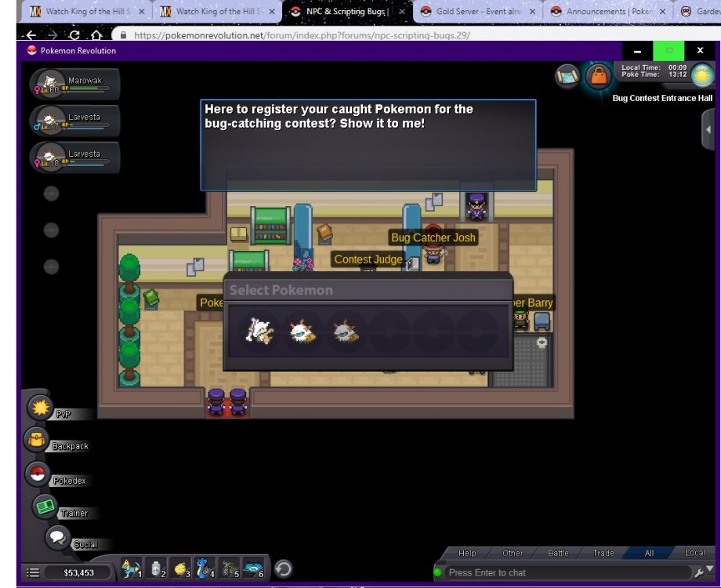Viewport: 721px width, 588px height.
Task: Open the Pokedex pokeball icon
Action: click(x=37, y=474)
